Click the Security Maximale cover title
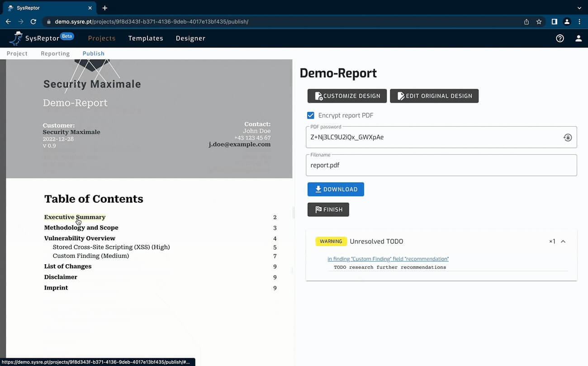 [x=92, y=84]
